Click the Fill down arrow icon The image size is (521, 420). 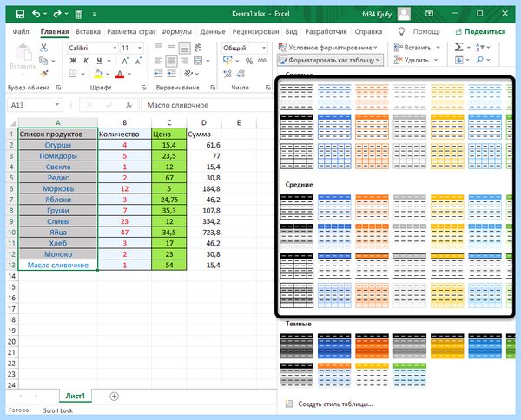458,60
